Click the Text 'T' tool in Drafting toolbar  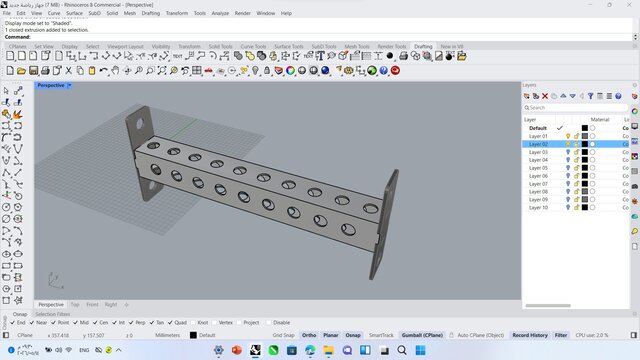320,56
